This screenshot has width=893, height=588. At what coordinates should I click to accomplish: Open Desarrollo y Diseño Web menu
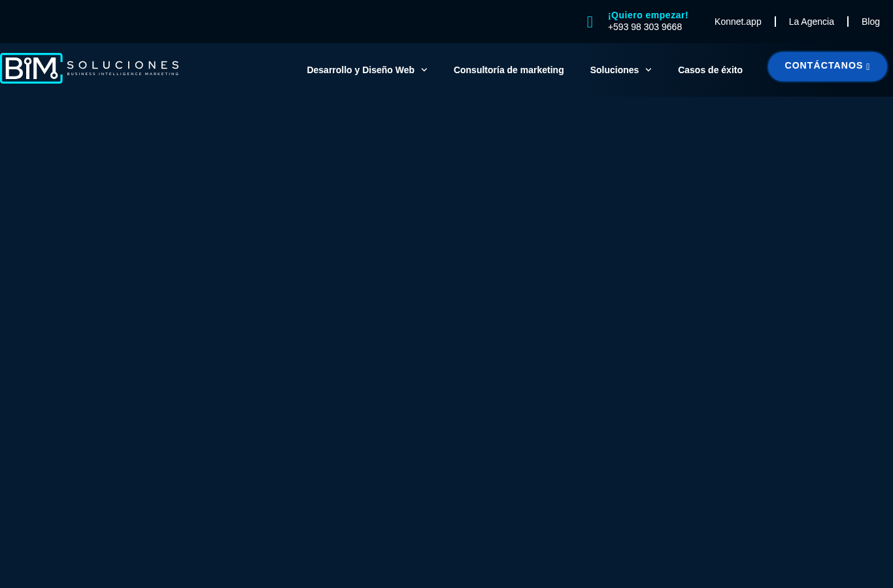(360, 70)
